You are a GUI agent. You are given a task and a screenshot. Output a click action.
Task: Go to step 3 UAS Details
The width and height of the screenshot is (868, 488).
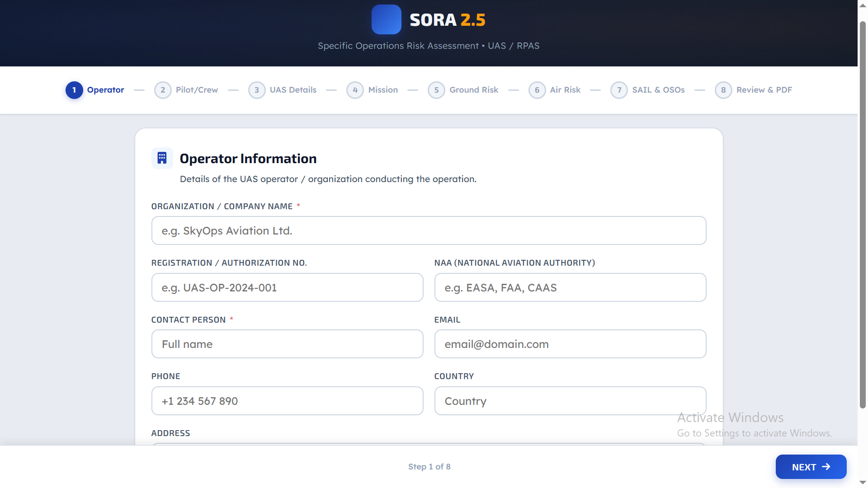click(283, 90)
